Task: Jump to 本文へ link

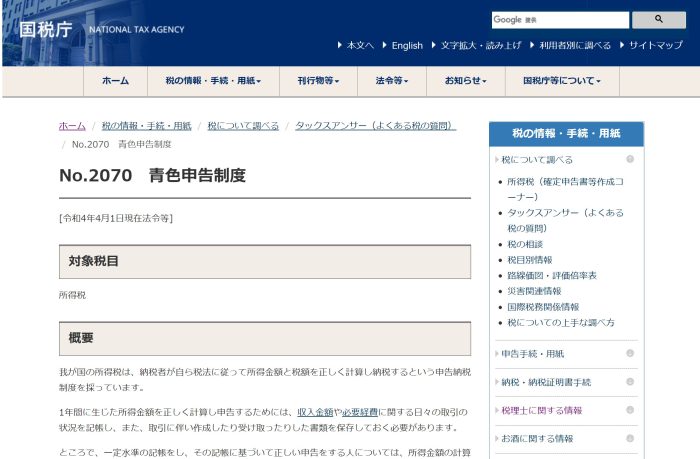Action: pos(360,45)
